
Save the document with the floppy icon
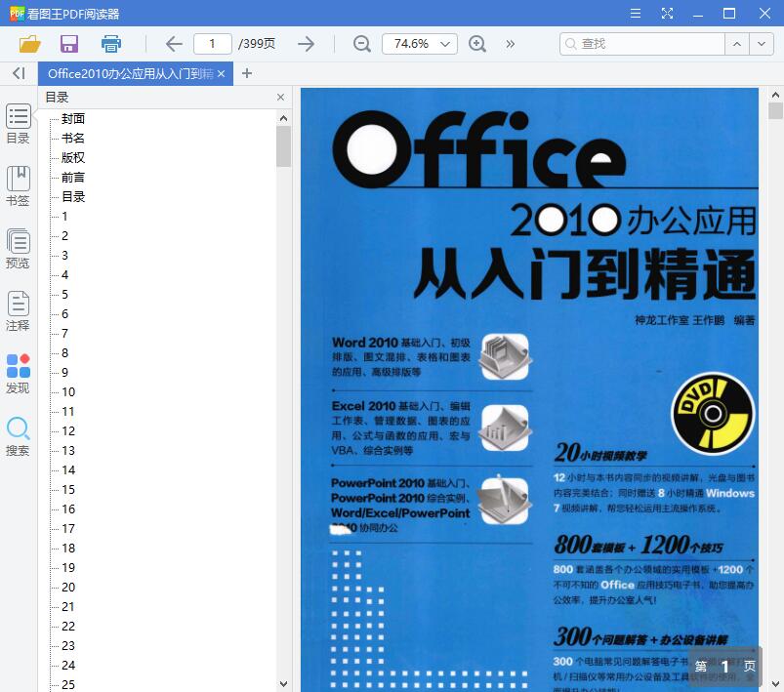click(x=69, y=44)
